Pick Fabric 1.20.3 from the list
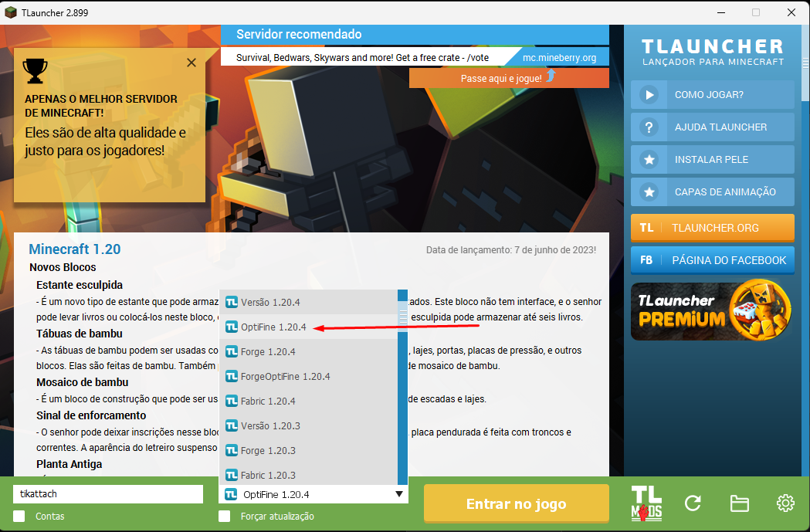This screenshot has width=810, height=532. pyautogui.click(x=308, y=475)
